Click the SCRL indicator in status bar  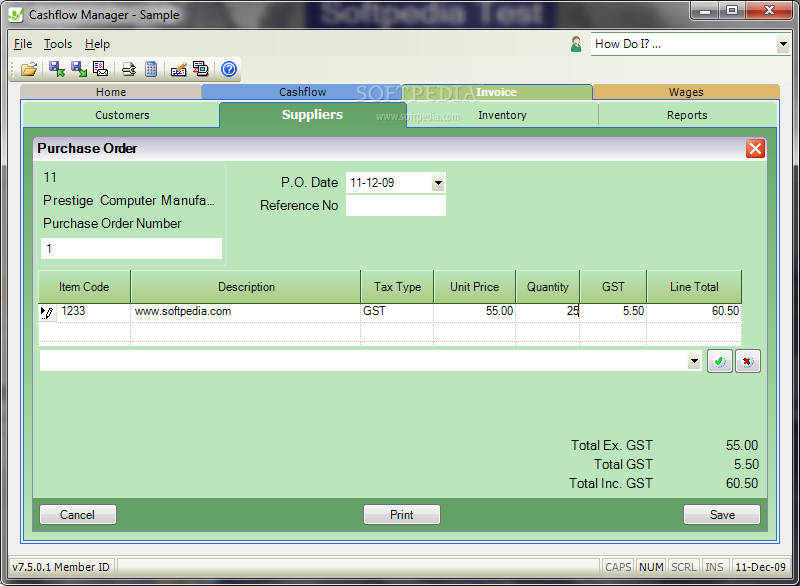click(684, 567)
